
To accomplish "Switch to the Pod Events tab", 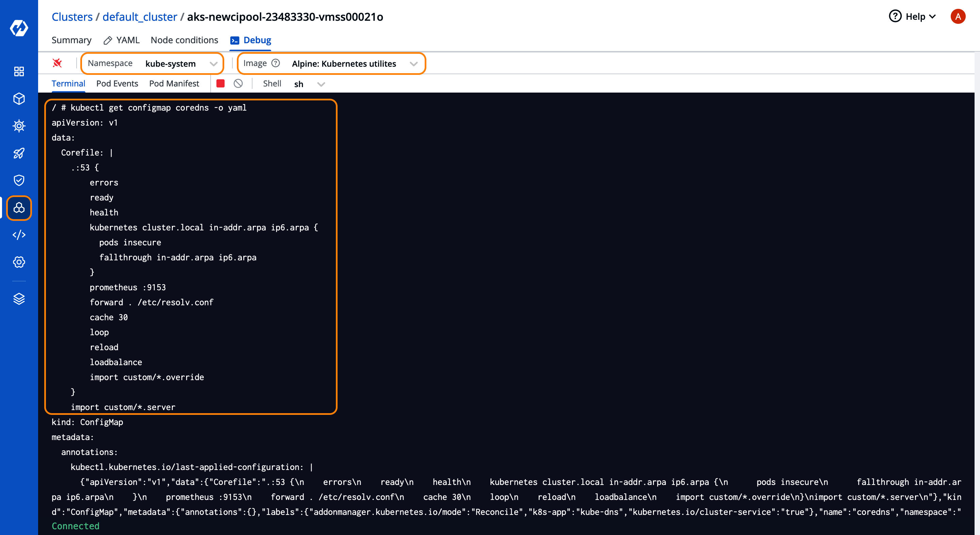I will pos(117,84).
